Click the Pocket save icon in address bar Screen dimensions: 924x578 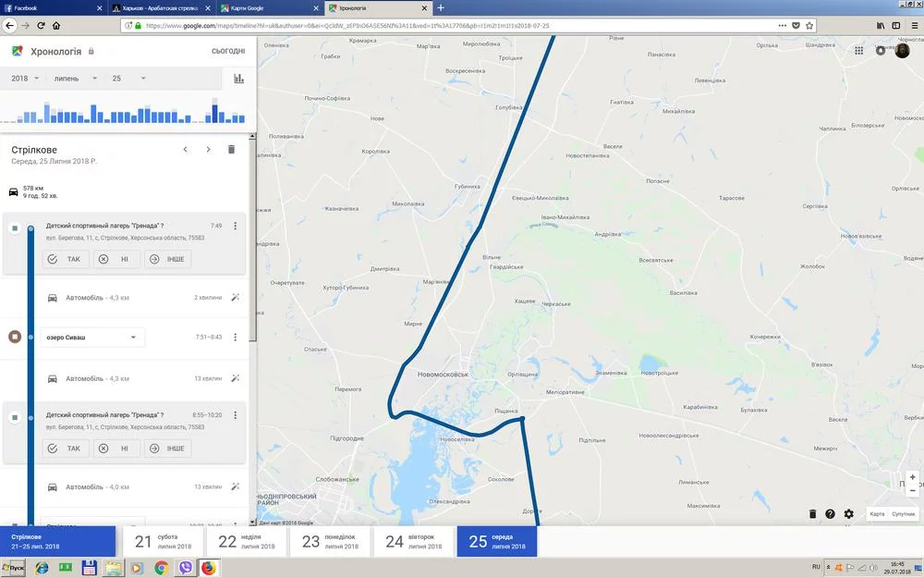pos(796,25)
